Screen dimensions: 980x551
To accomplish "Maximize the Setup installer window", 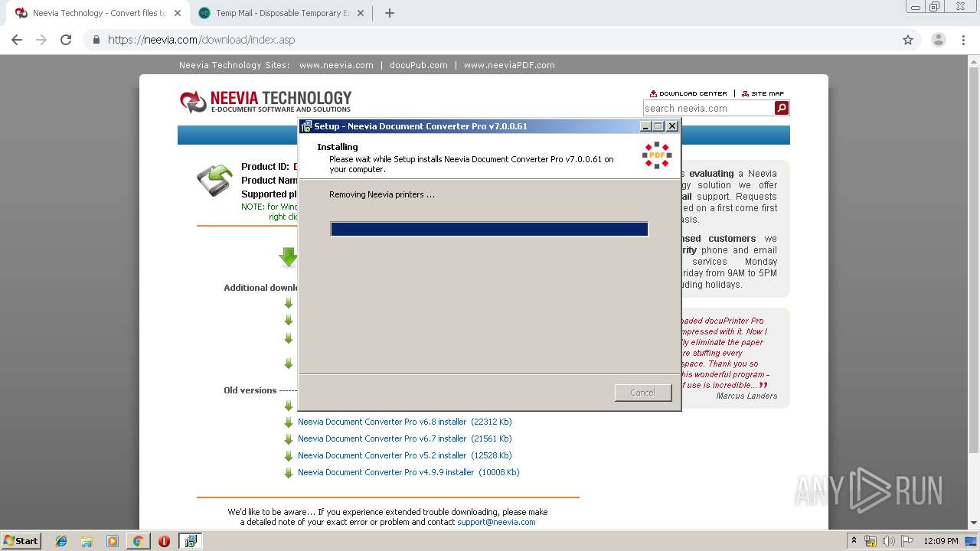I will pyautogui.click(x=658, y=126).
